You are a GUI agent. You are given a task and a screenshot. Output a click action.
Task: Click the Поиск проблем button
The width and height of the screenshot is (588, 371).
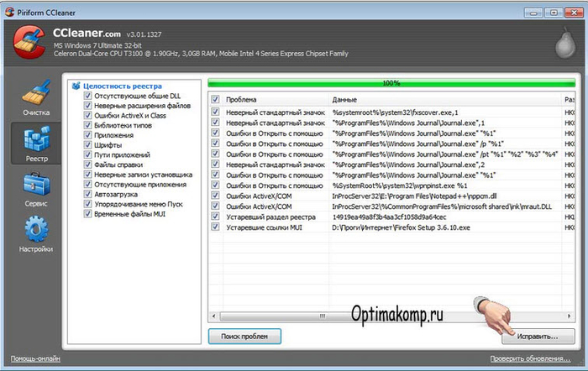coord(244,337)
